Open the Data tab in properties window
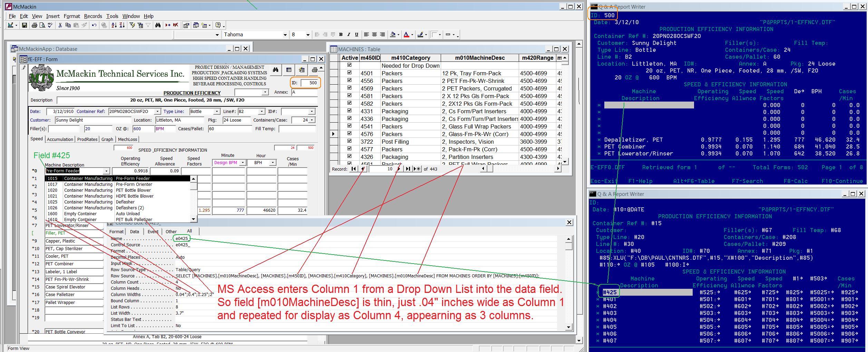Image resolution: width=868 pixels, height=352 pixels. (x=135, y=232)
